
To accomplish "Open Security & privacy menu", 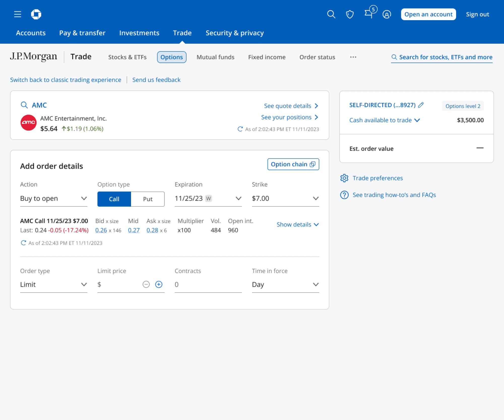I will coord(235,33).
